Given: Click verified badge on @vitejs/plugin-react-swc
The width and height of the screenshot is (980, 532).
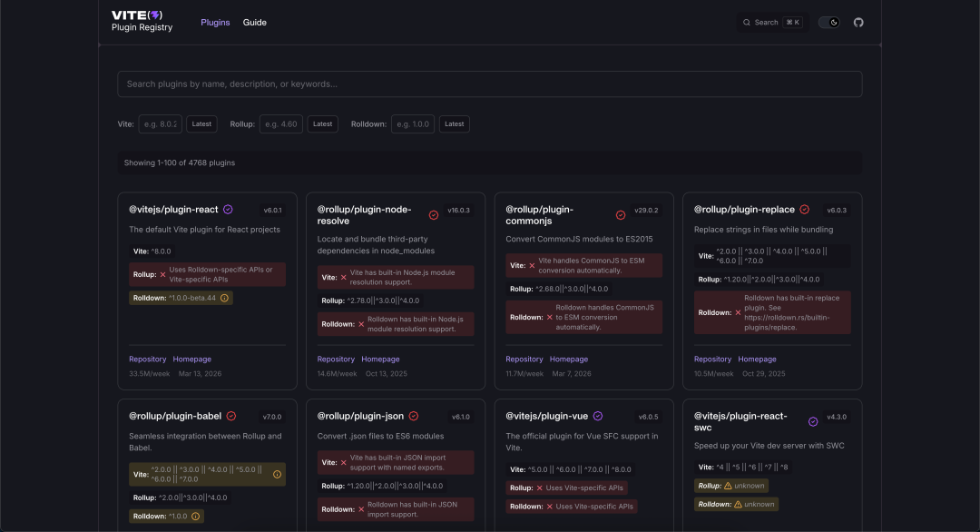Looking at the screenshot, I should [813, 422].
